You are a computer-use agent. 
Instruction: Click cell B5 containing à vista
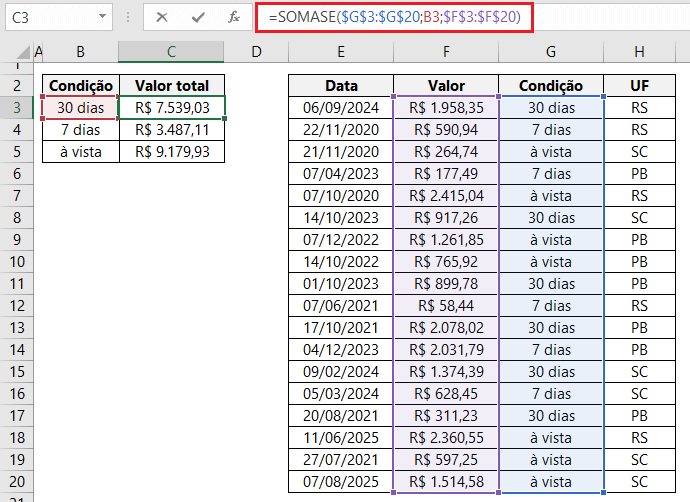click(x=81, y=151)
